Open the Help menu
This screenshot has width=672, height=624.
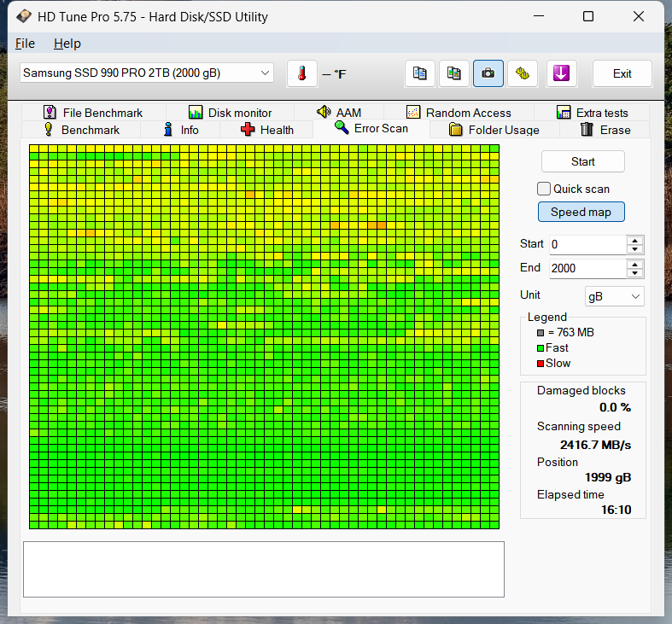[67, 44]
